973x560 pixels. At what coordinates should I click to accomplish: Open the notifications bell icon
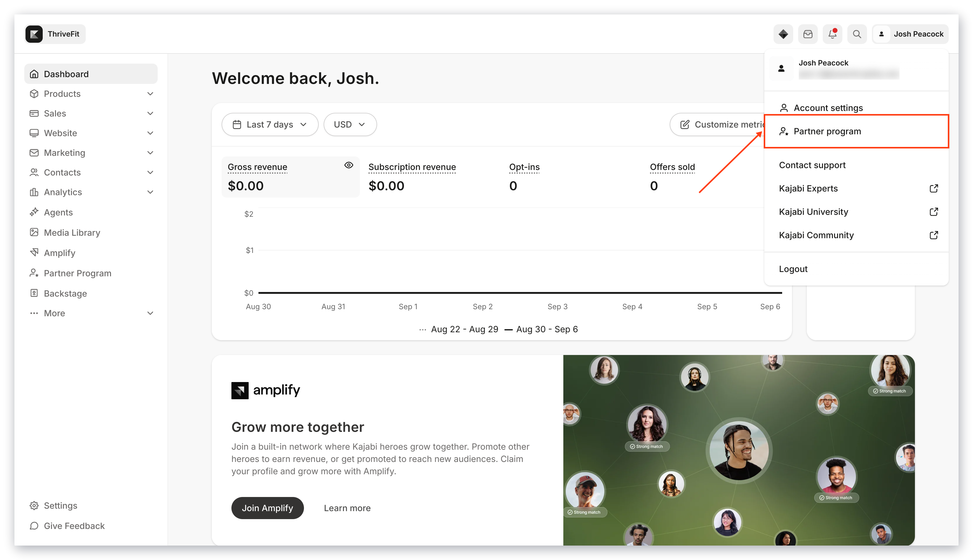pos(832,34)
